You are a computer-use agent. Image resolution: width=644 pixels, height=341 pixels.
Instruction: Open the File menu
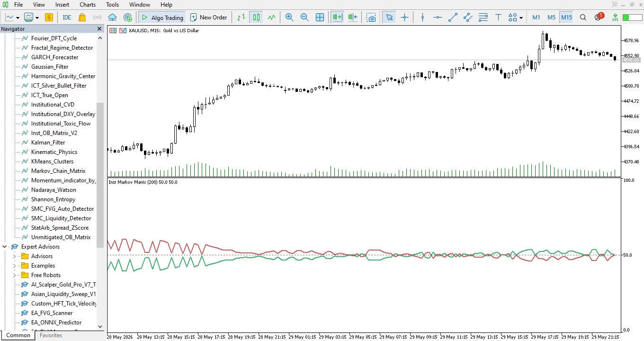click(18, 5)
